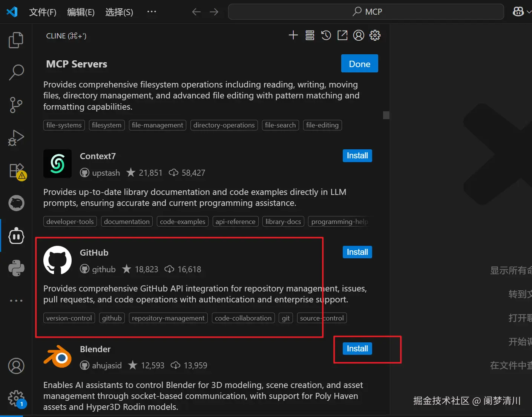
Task: Select the code-examples tag
Action: 182,222
